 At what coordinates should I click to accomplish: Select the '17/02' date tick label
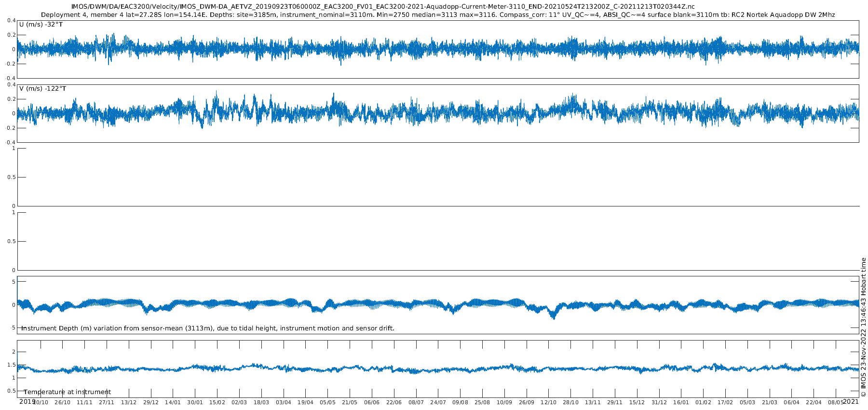(x=725, y=402)
